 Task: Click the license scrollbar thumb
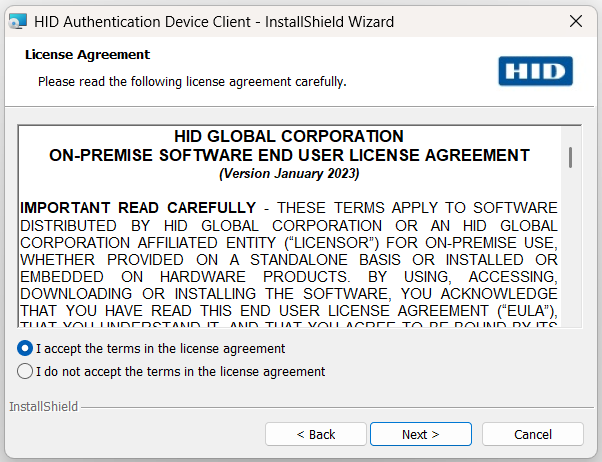coord(570,156)
